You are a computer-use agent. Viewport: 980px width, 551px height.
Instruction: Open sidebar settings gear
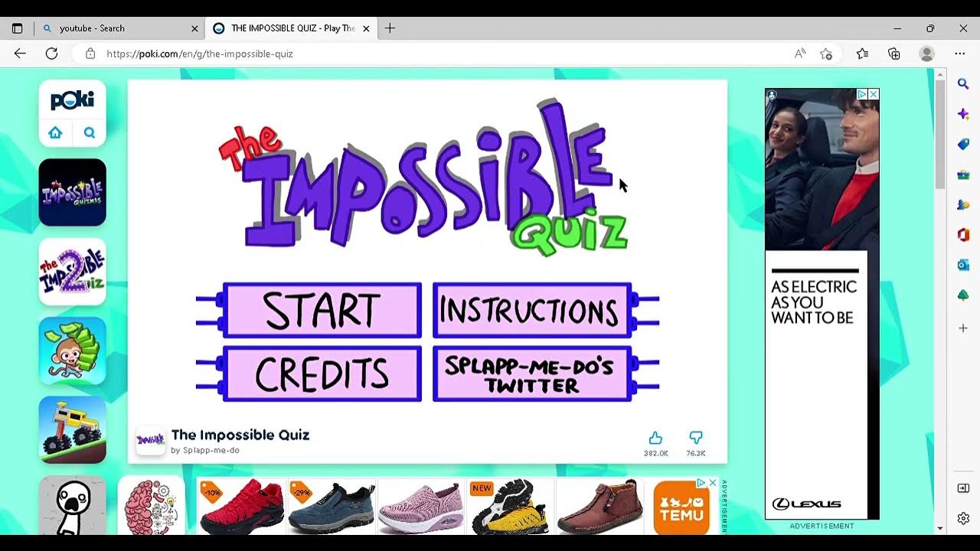tap(963, 518)
